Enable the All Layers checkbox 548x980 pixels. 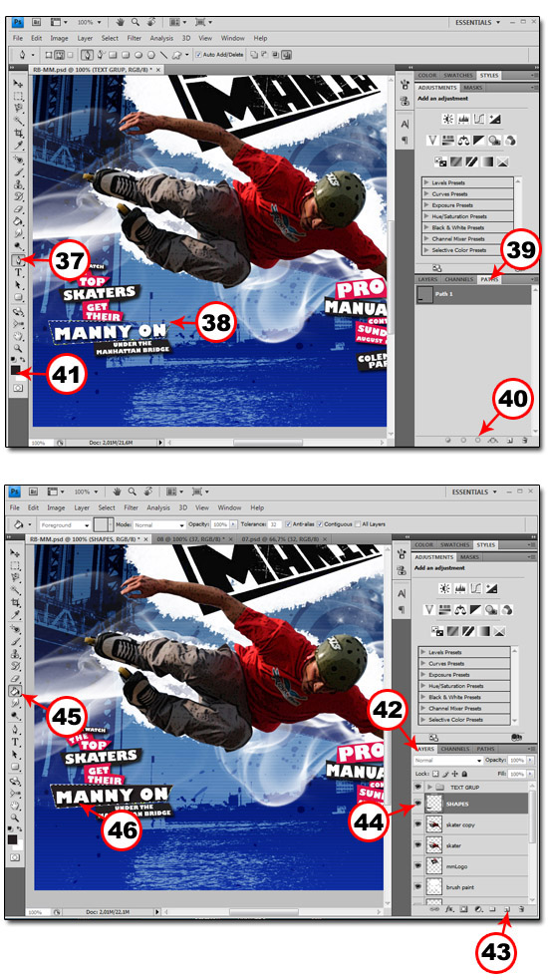click(356, 524)
